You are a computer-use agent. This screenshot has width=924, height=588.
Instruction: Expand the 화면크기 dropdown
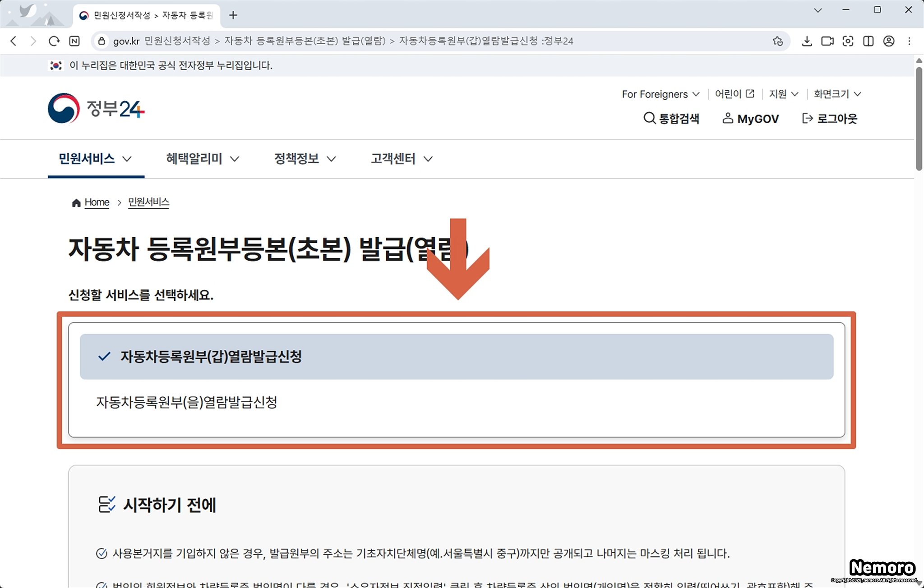point(837,94)
